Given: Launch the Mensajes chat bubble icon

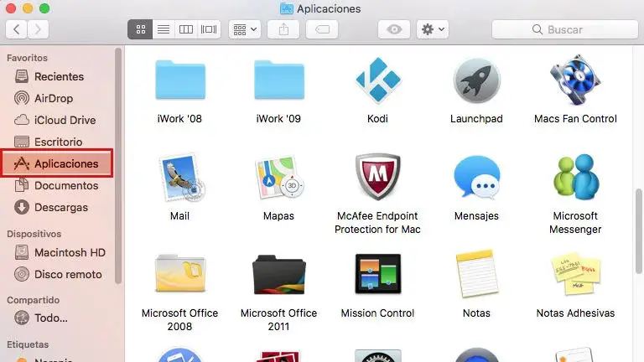Looking at the screenshot, I should 476,178.
